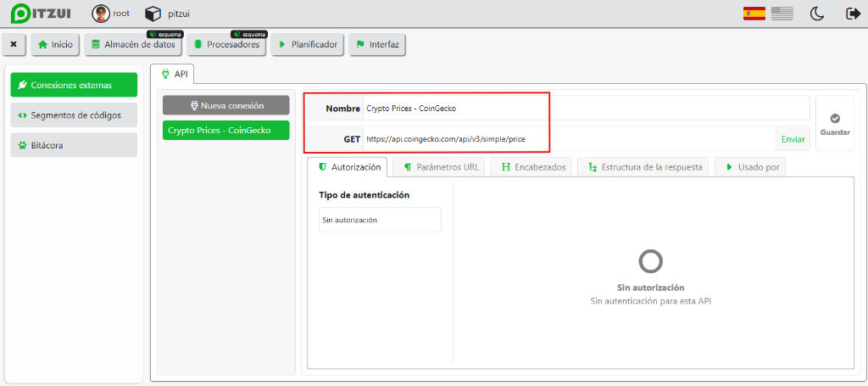Click the paw icon in Bitácora
This screenshot has width=868, height=386.
pos(22,146)
